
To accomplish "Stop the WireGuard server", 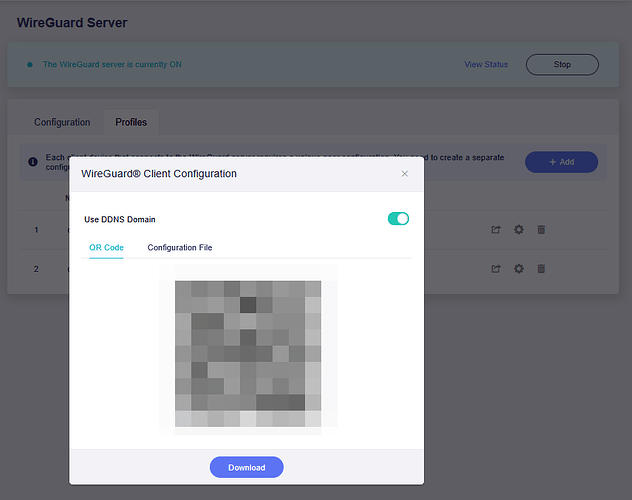I will coord(562,64).
